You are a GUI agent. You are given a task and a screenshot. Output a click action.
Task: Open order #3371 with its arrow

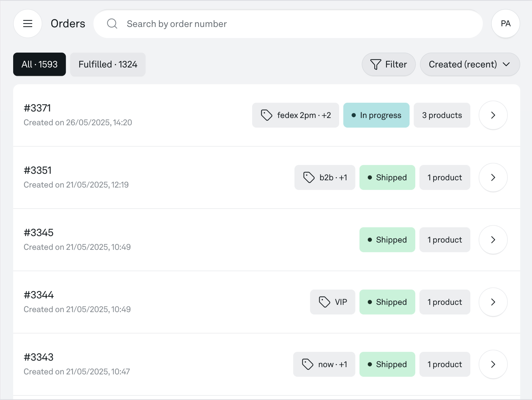point(493,115)
